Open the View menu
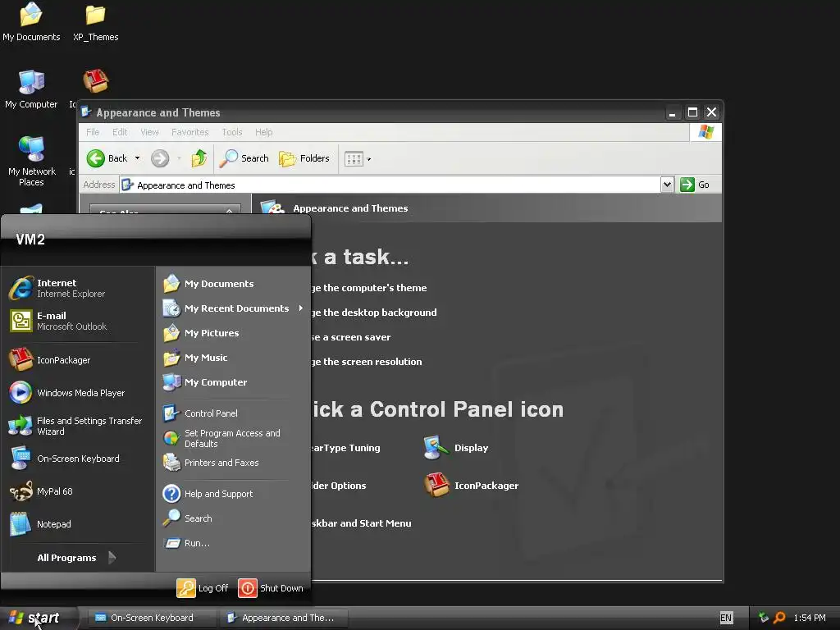The image size is (840, 630). (x=149, y=132)
